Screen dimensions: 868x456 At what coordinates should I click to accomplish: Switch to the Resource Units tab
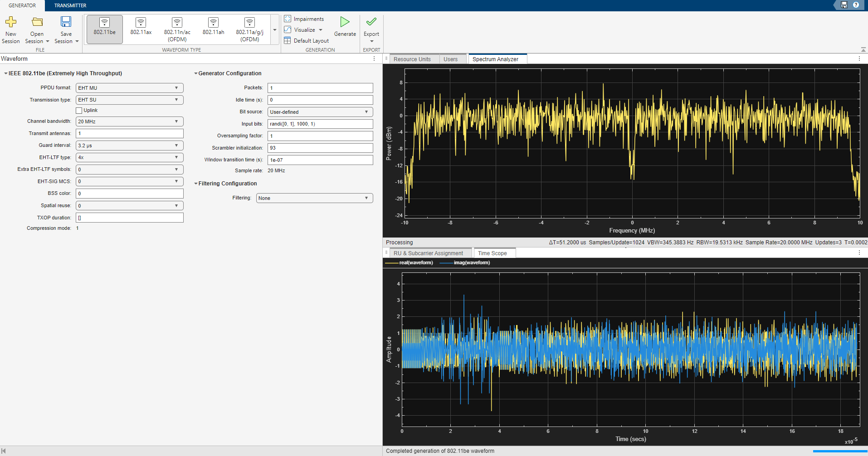(x=412, y=59)
